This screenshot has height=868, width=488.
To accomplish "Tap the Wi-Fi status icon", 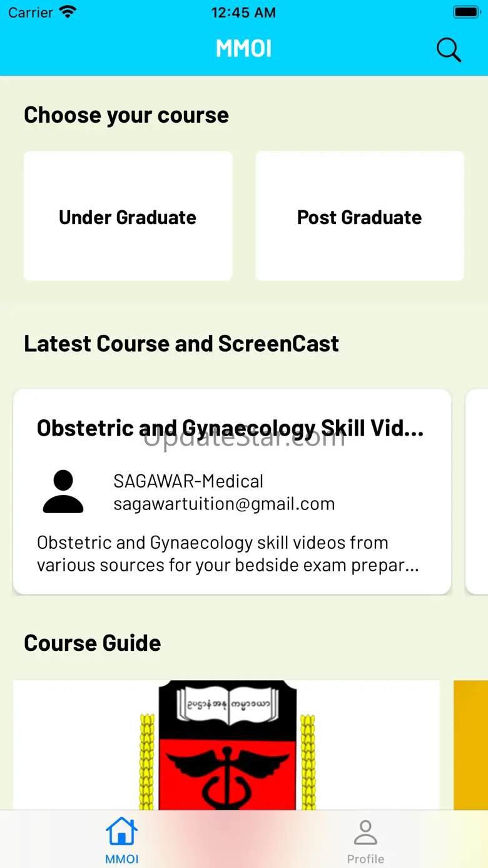I will click(67, 12).
